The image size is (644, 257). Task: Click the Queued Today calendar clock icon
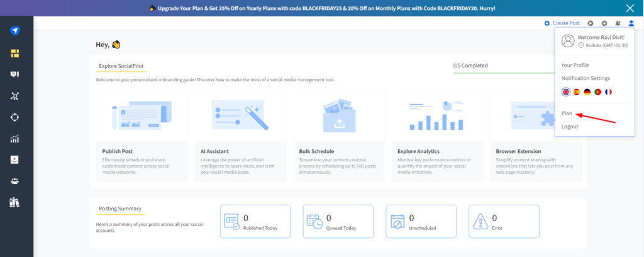314,221
